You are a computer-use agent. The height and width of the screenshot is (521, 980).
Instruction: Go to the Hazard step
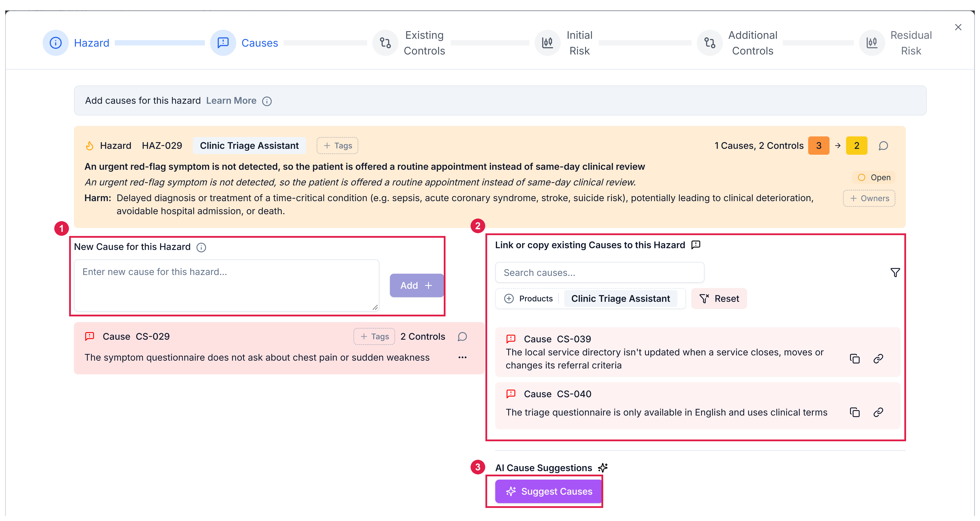(91, 43)
